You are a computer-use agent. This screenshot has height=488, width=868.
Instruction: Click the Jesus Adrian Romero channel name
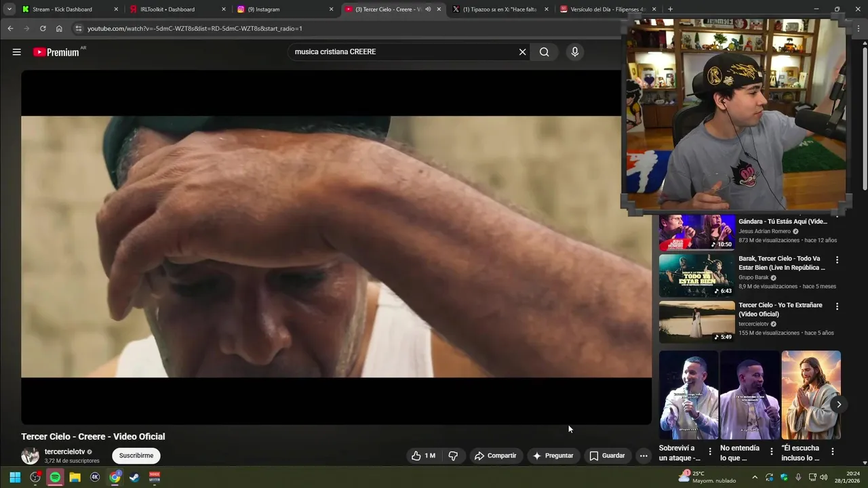[764, 231]
